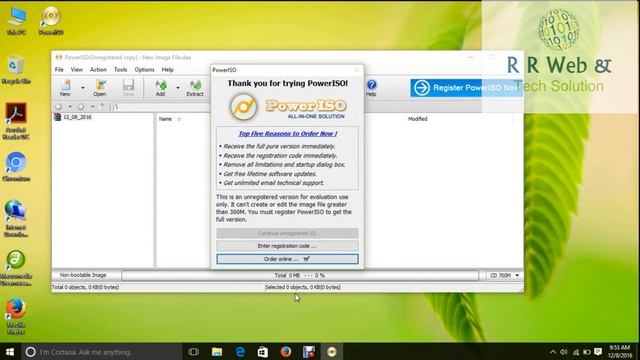Open File Explorer from the taskbar
Image resolution: width=640 pixels, height=360 pixels.
[x=217, y=352]
